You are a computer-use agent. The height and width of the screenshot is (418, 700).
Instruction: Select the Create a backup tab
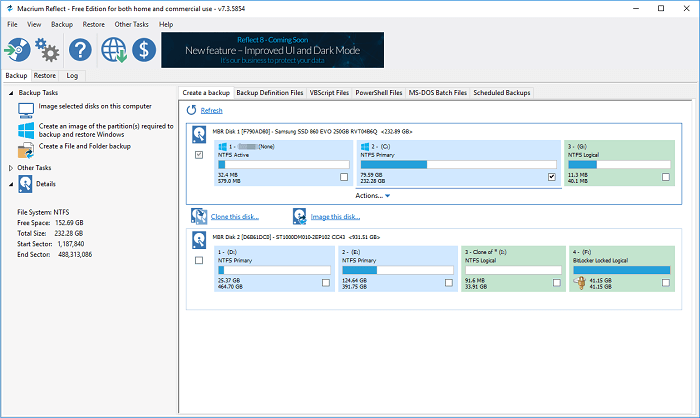(x=206, y=92)
